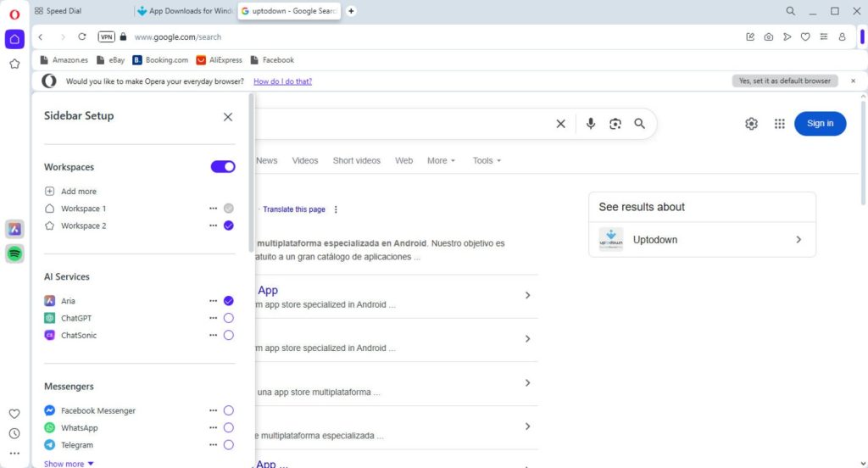Switch to App Downloads for Windows tab
Image resolution: width=868 pixels, height=468 pixels.
(x=186, y=11)
